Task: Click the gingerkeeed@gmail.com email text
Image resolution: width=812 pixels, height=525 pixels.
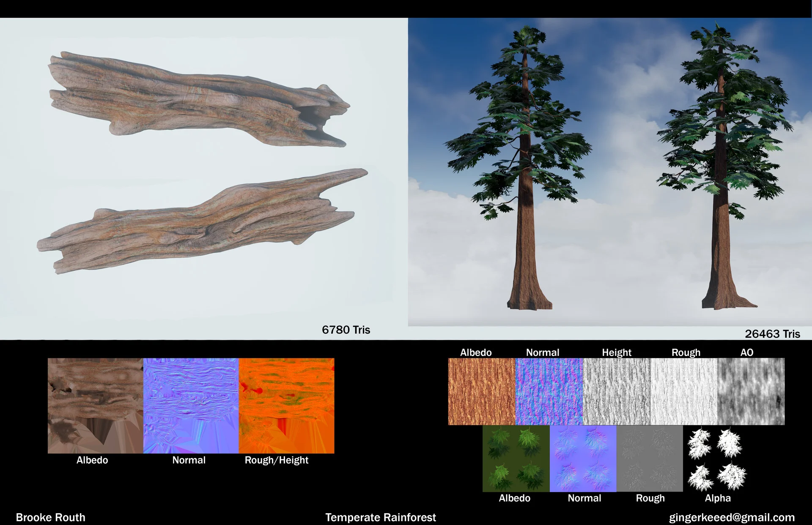Action: point(732,517)
